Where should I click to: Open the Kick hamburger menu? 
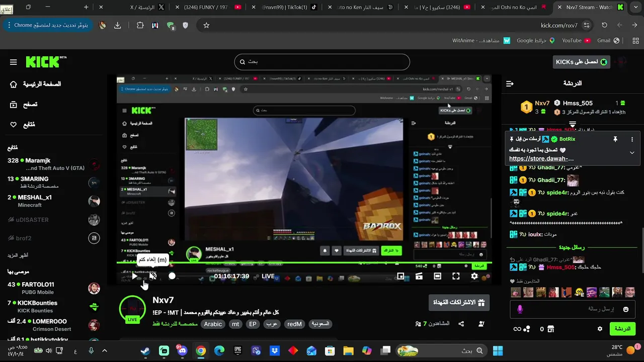click(14, 62)
